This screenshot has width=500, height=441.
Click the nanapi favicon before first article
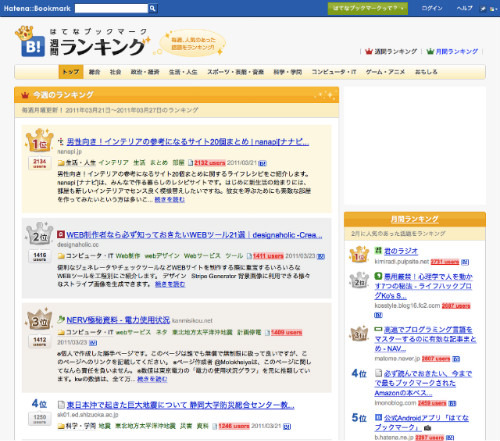[x=61, y=142]
